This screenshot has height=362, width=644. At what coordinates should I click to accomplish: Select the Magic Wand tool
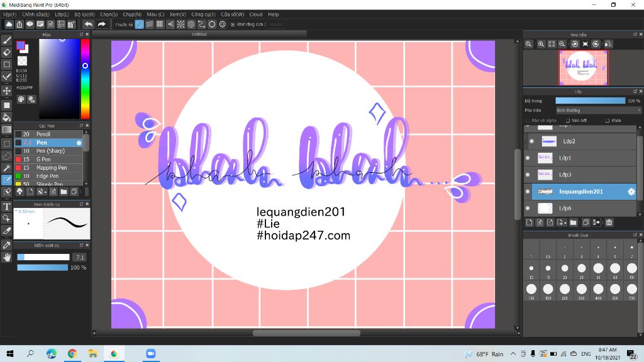pyautogui.click(x=6, y=168)
